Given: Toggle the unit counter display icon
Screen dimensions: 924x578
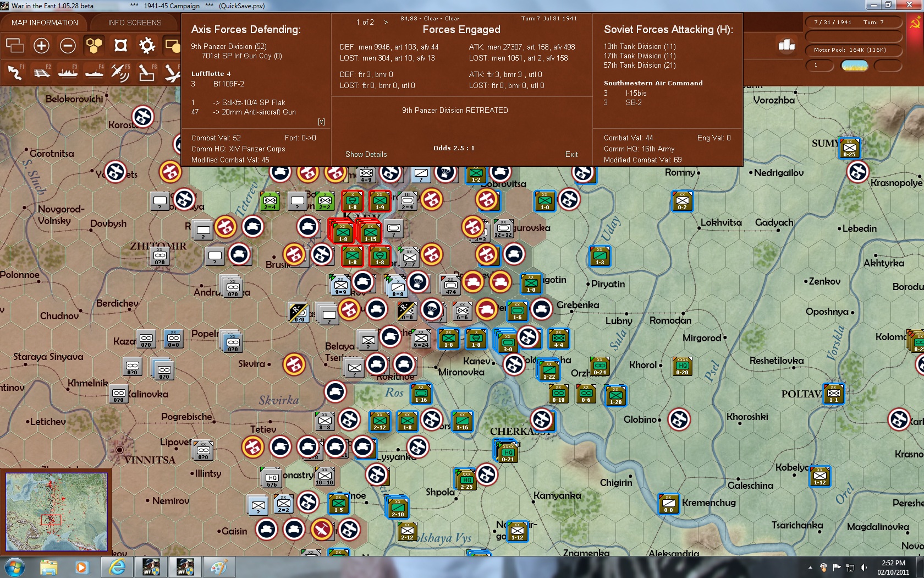Looking at the screenshot, I should click(x=172, y=45).
